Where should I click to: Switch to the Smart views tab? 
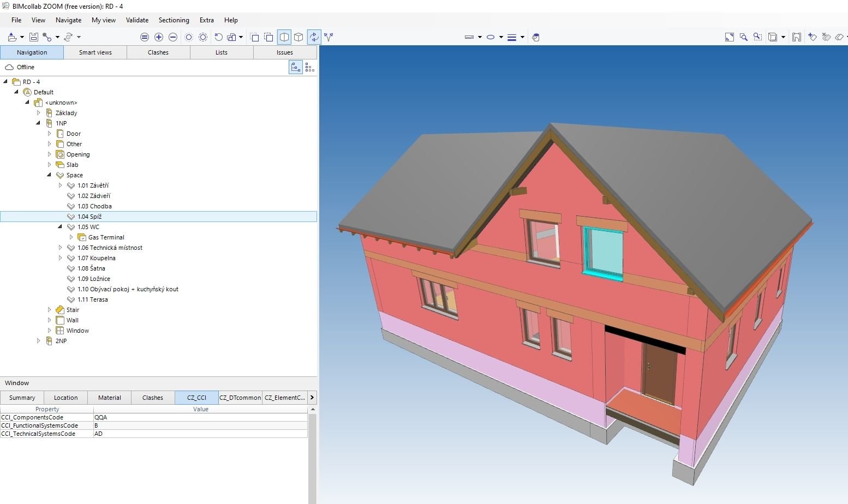(95, 52)
